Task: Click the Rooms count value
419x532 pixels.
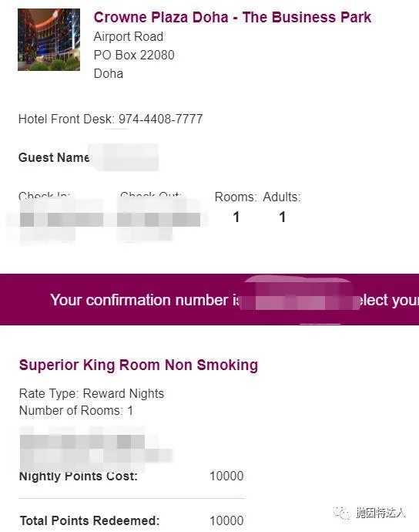Action: [236, 217]
